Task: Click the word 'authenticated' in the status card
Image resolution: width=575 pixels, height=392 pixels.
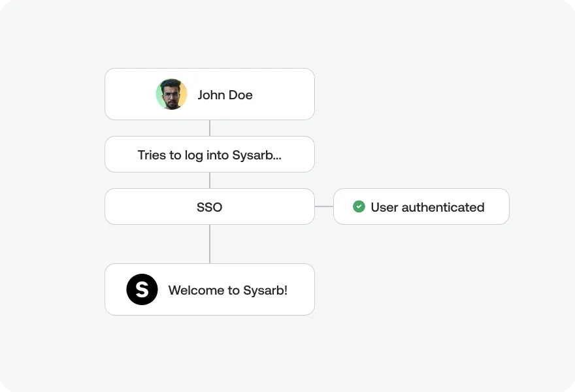Action: click(443, 207)
